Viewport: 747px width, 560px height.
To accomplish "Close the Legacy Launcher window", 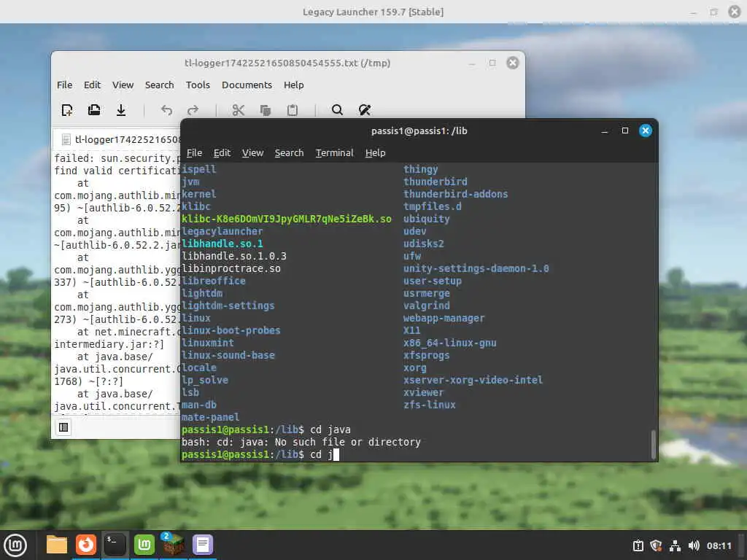I will tap(735, 12).
